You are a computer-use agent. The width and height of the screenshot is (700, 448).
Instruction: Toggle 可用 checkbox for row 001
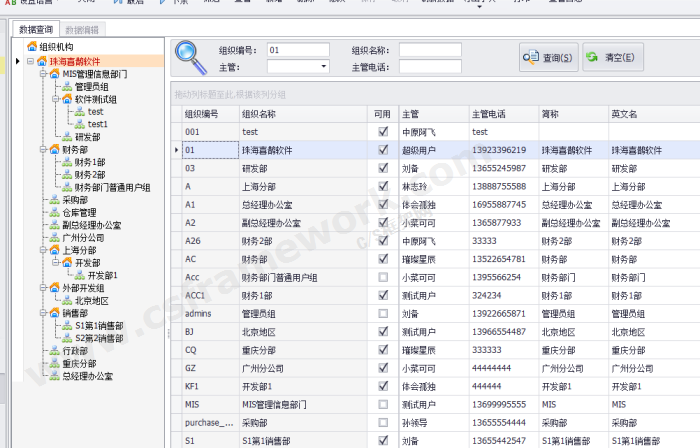tap(383, 131)
